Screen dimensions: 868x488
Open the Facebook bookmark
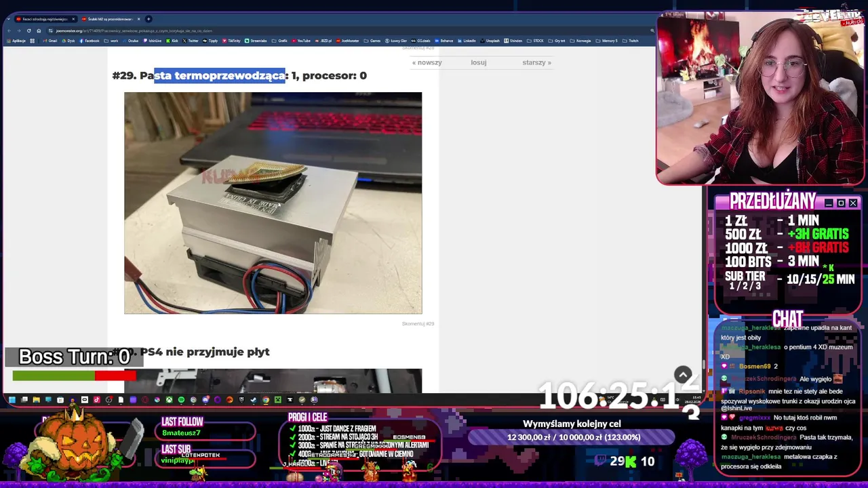point(89,41)
